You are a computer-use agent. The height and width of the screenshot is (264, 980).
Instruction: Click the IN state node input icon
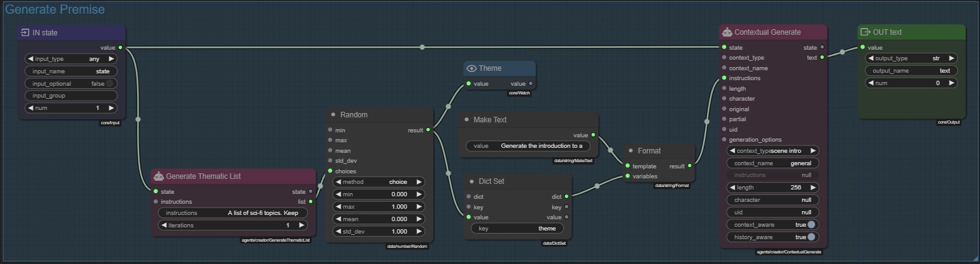click(x=25, y=33)
